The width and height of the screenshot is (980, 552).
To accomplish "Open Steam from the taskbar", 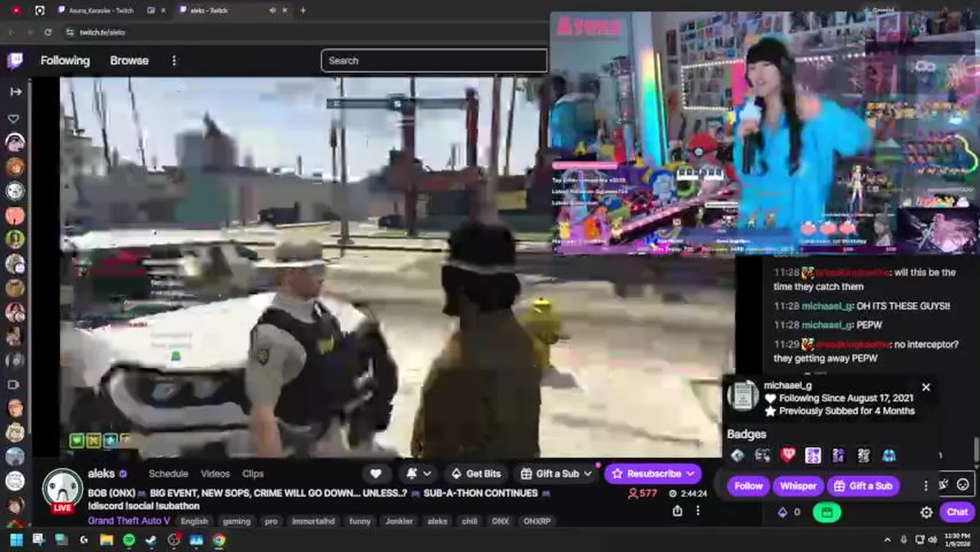I will pyautogui.click(x=151, y=540).
